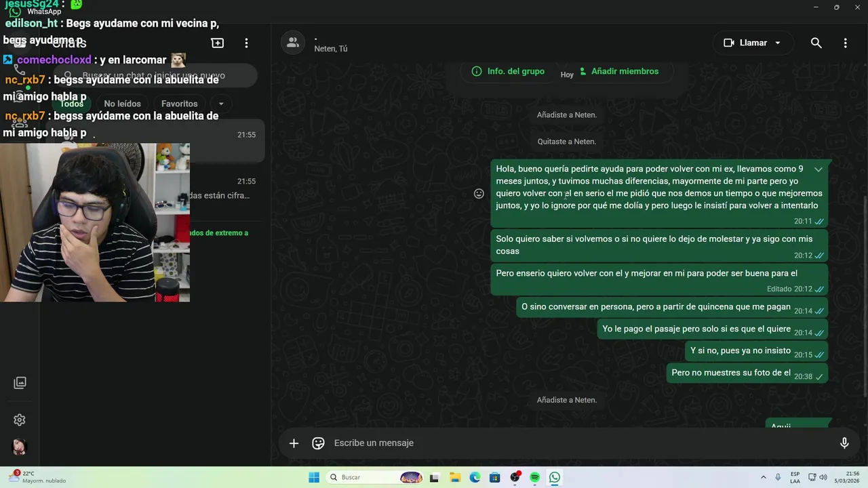Open Microsoft Store from the taskbar
The image size is (868, 488).
[494, 477]
